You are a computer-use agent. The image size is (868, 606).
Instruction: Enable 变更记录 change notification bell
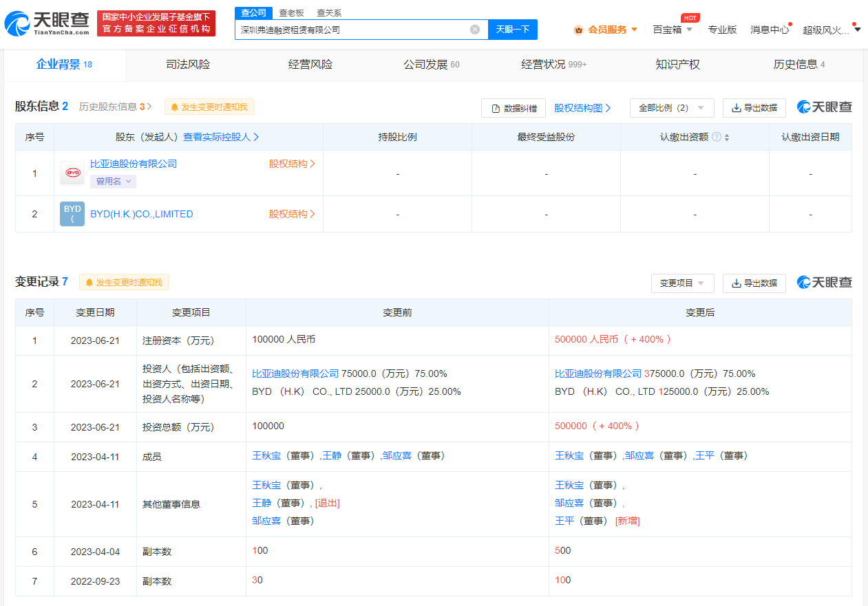click(124, 282)
